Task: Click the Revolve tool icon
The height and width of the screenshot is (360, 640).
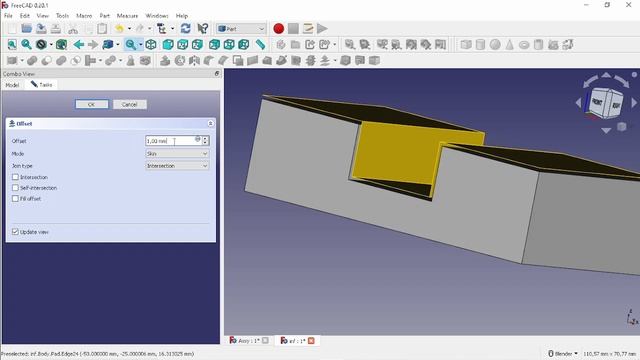Action: 180,61
